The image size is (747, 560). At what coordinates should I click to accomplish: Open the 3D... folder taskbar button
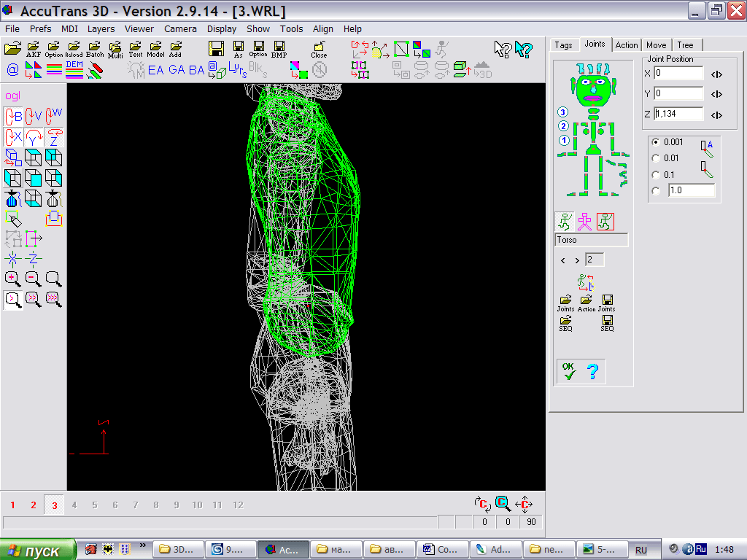[x=179, y=550]
